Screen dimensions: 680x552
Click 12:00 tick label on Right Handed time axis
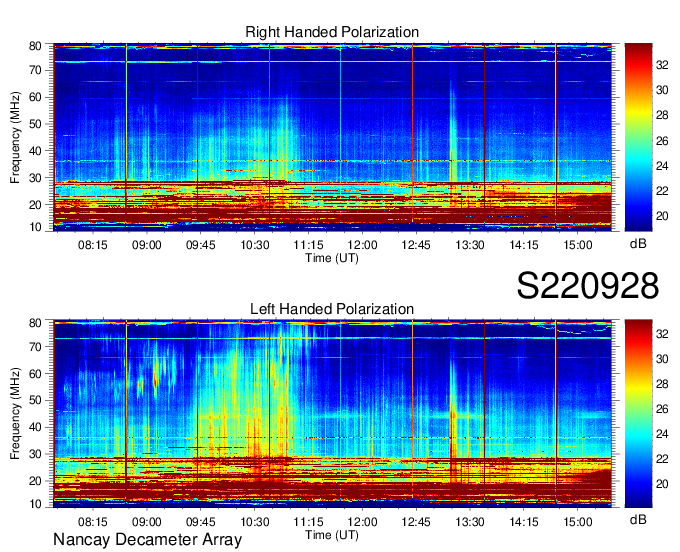362,245
